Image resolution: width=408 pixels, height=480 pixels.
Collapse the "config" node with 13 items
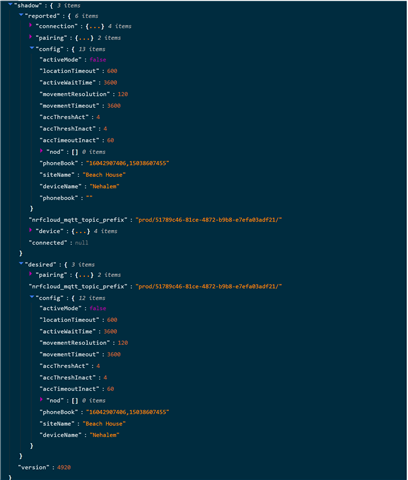[x=32, y=48]
